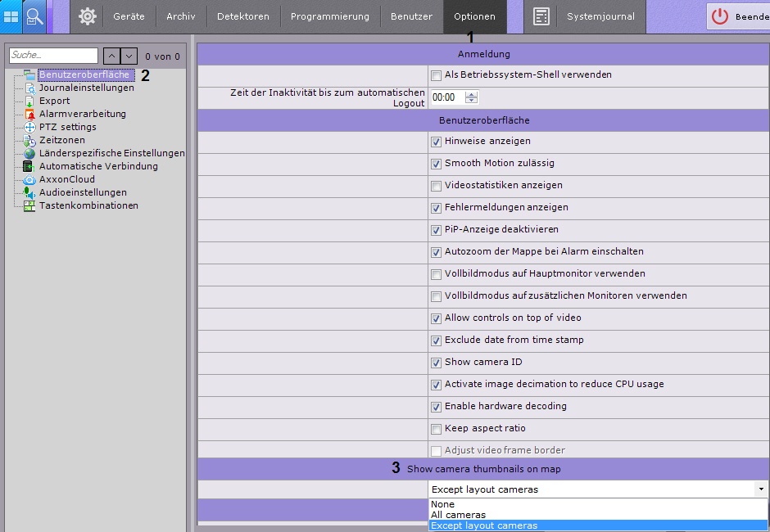
Task: Open the Benutzer tab
Action: tap(411, 16)
